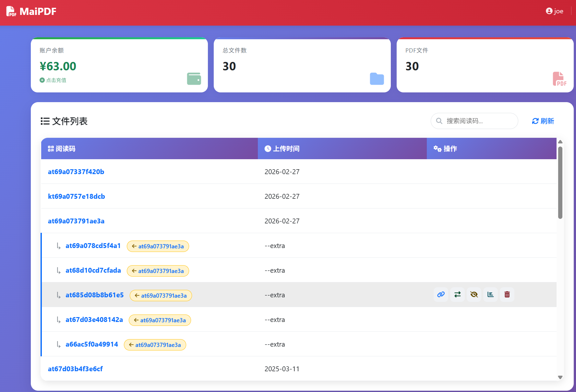Viewport: 576px width, 392px height.
Task: Click the scroll up arrow of file list
Action: tap(560, 142)
